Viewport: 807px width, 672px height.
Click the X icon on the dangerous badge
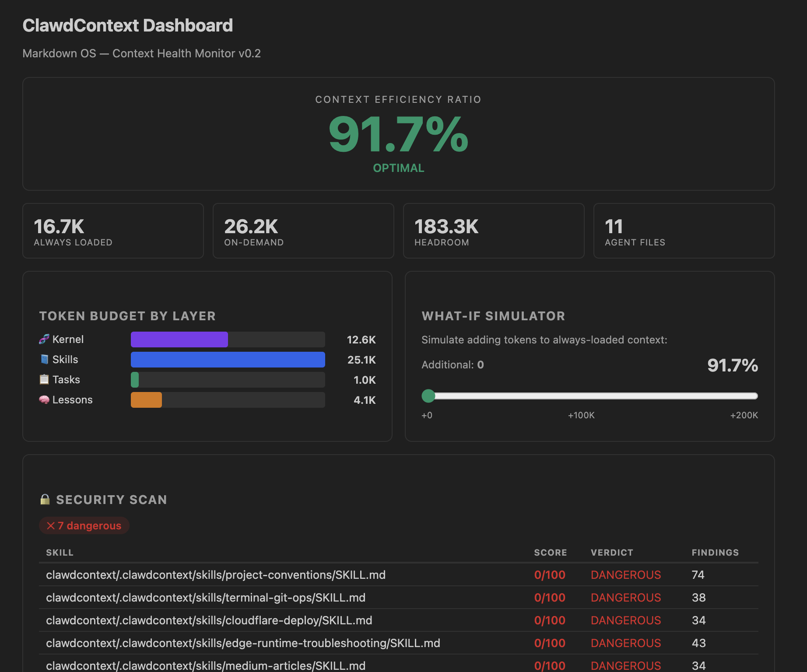[53, 525]
